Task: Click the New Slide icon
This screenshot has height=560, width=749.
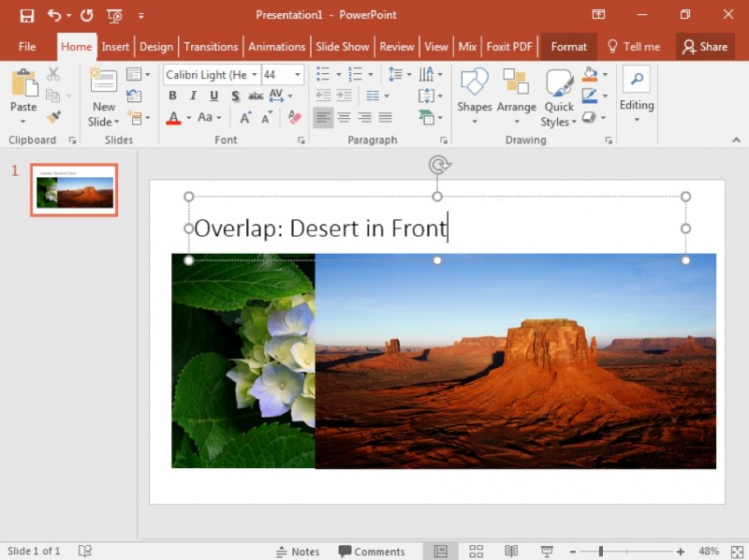Action: click(x=103, y=96)
